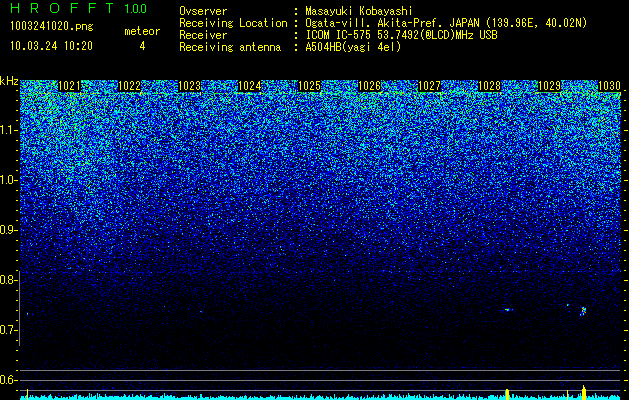Click the 1026 time marker
Screen dimensions: 629x400
tap(369, 86)
